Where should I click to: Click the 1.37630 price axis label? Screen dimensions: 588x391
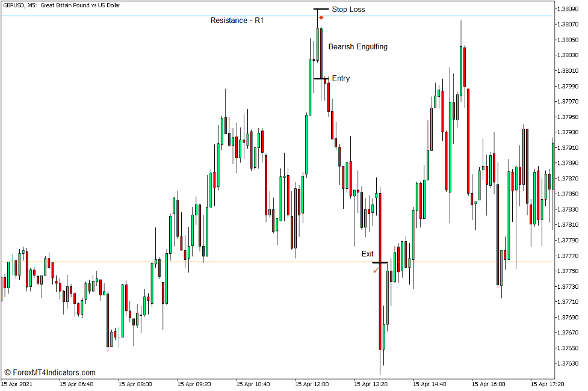click(x=568, y=363)
